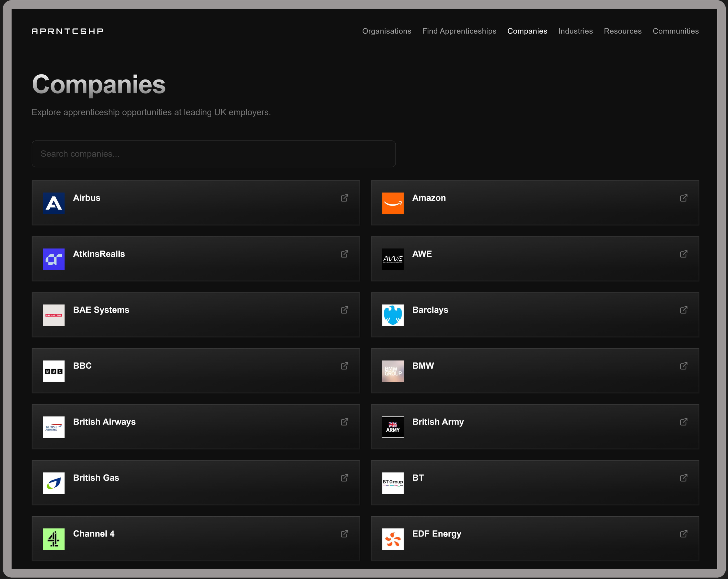Viewport: 728px width, 579px height.
Task: Click the BMW Group logo thumbnail
Action: click(393, 371)
